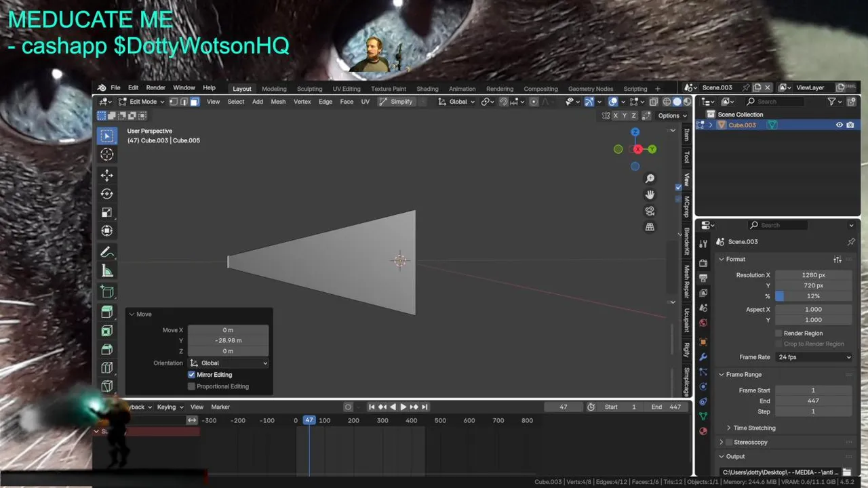Open the Edit Mode dropdown
The width and height of the screenshot is (868, 488).
pyautogui.click(x=143, y=102)
